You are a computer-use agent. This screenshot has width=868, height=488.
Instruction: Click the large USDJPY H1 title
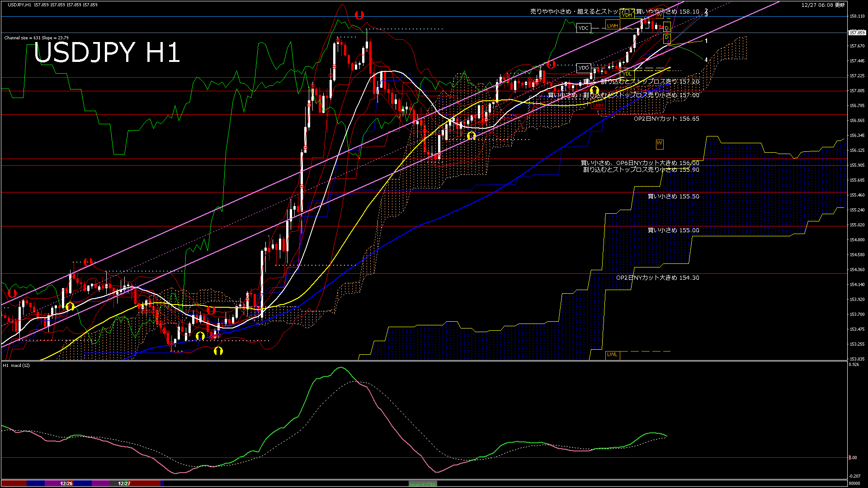(x=107, y=52)
